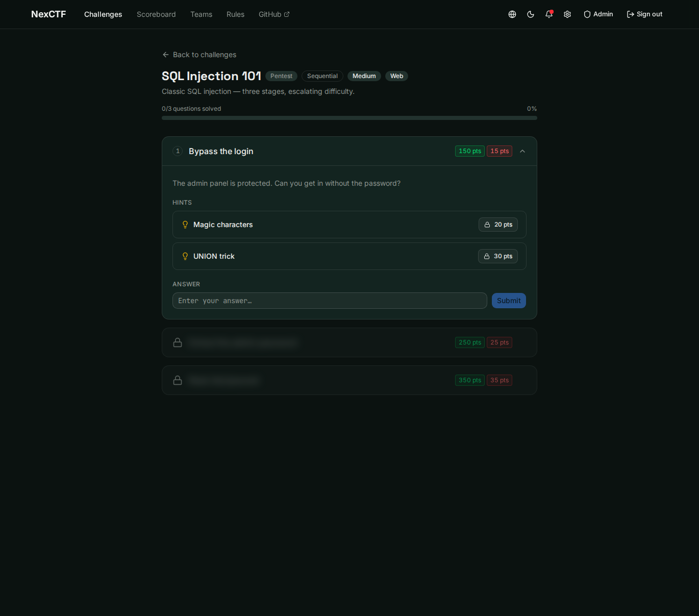Click the Sequential tag badge
The image size is (699, 616).
pyautogui.click(x=322, y=76)
